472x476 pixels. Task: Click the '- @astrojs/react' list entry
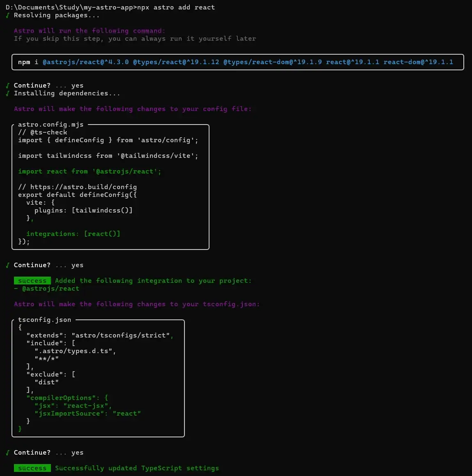46,289
